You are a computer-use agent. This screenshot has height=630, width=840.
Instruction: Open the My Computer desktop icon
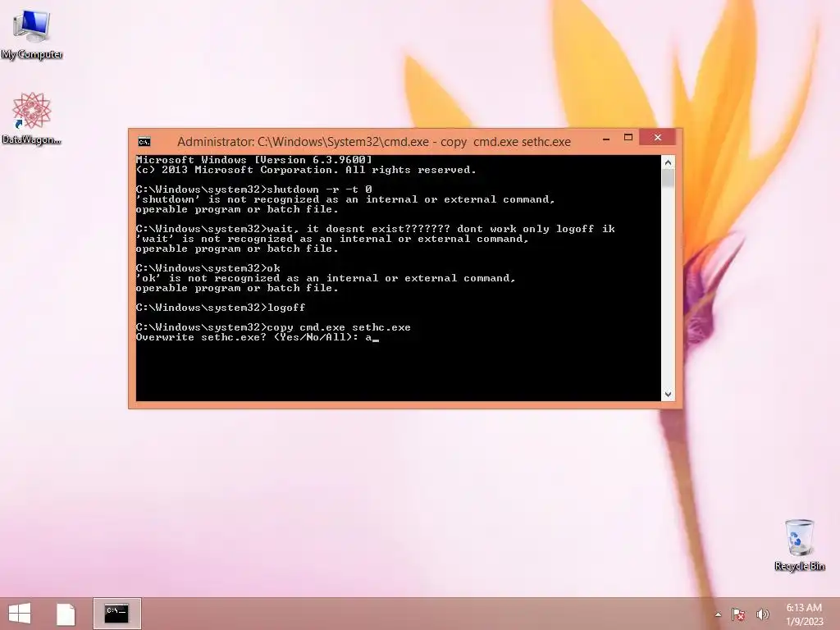pos(32,34)
